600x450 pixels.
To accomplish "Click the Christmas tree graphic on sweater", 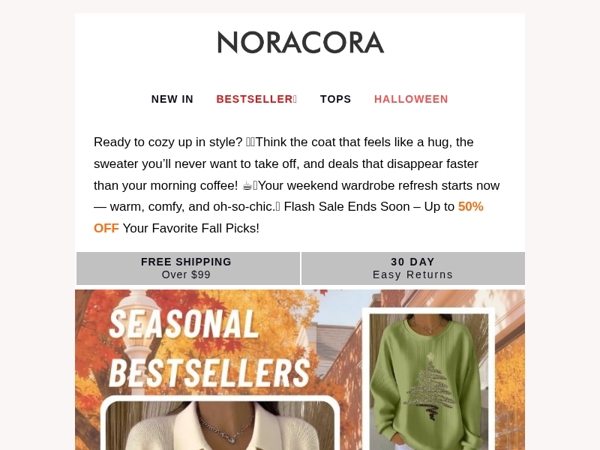I will pos(430,386).
